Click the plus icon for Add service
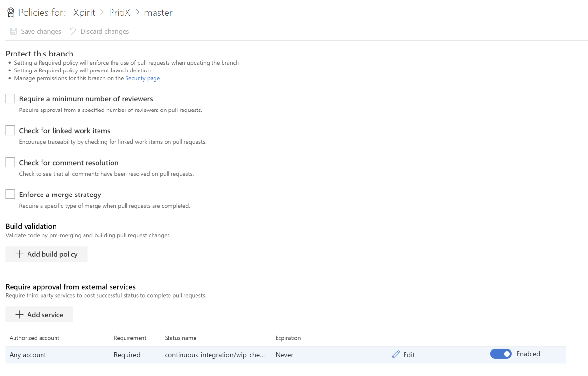Image resolution: width=588 pixels, height=376 pixels. (x=19, y=315)
